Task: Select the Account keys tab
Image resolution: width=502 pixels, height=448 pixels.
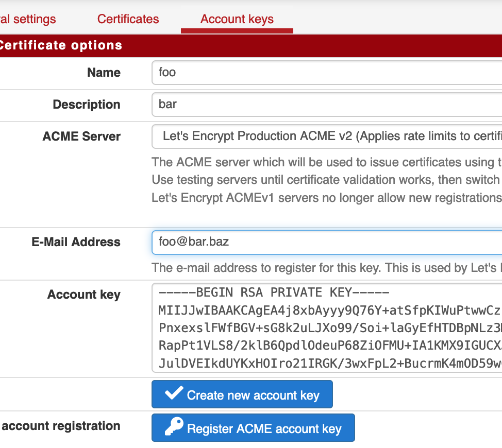Action: pyautogui.click(x=237, y=20)
